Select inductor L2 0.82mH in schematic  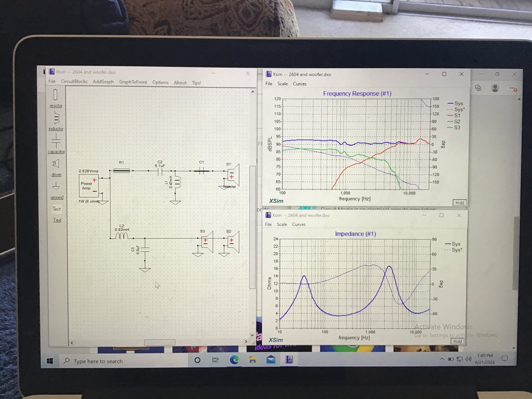pyautogui.click(x=122, y=235)
